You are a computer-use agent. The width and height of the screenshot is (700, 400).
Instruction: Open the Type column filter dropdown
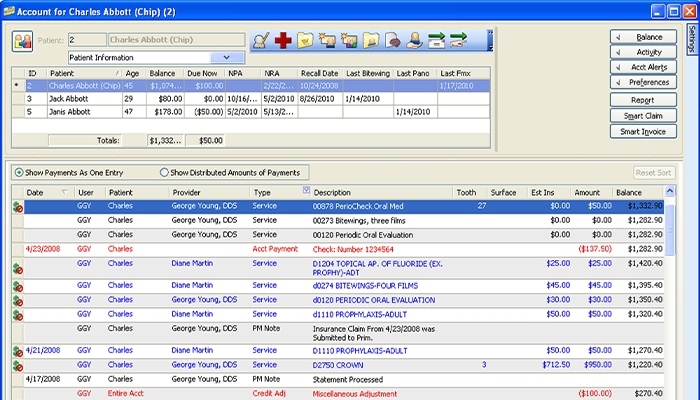(306, 190)
